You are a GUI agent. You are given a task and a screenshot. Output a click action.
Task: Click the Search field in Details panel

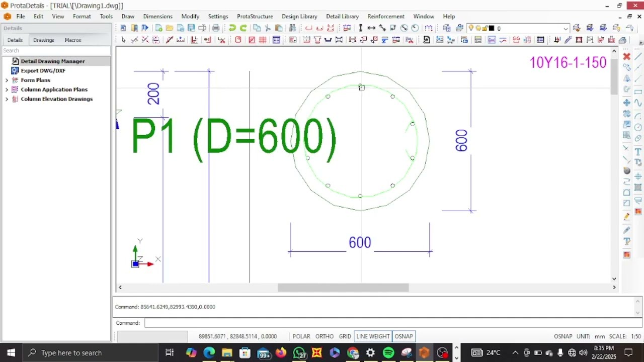pyautogui.click(x=56, y=51)
